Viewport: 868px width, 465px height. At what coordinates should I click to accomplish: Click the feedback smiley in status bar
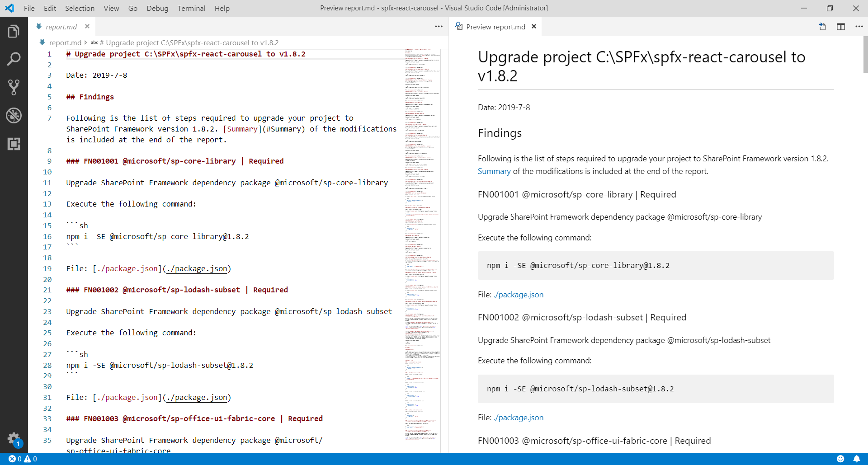[x=840, y=459]
